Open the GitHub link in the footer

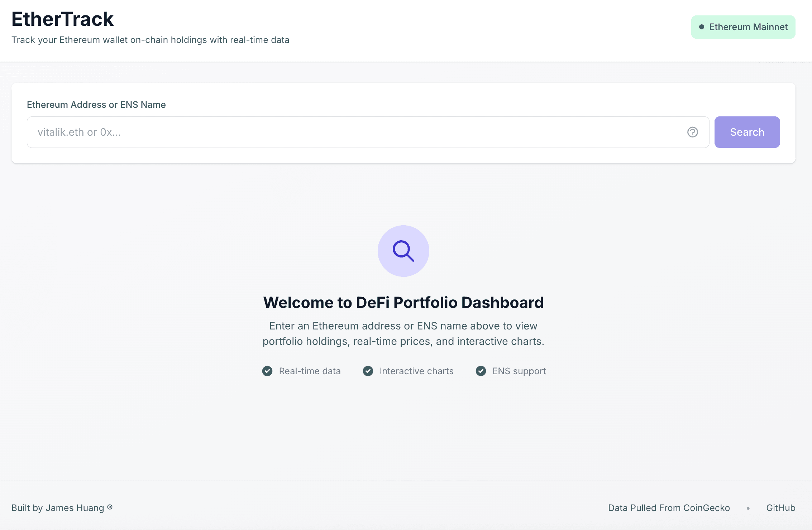click(780, 508)
